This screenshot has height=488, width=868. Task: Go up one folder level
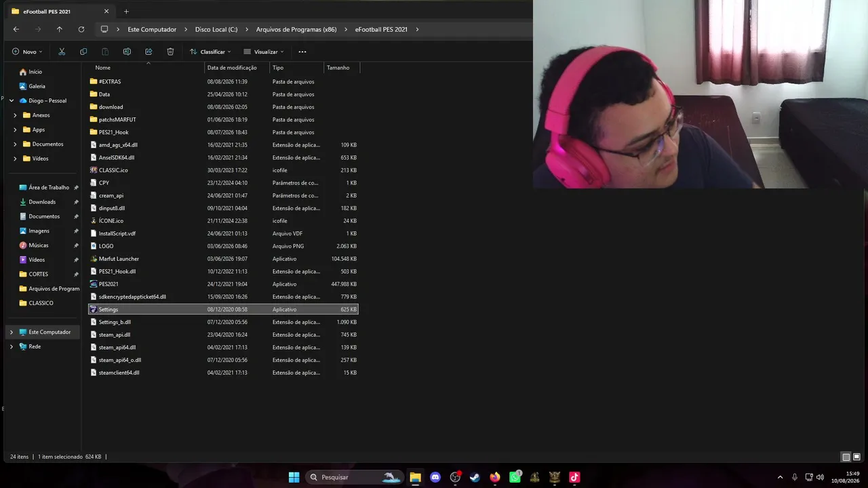pos(60,29)
